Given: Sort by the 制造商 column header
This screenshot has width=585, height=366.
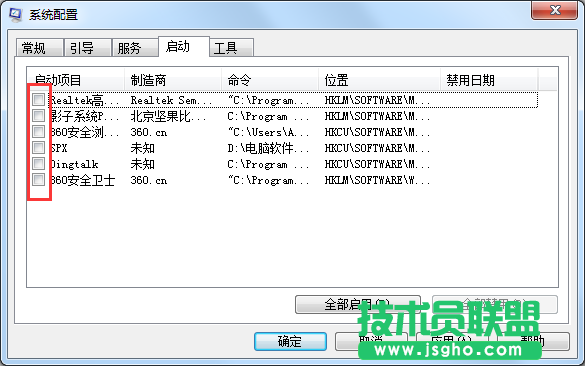Looking at the screenshot, I should pos(173,80).
